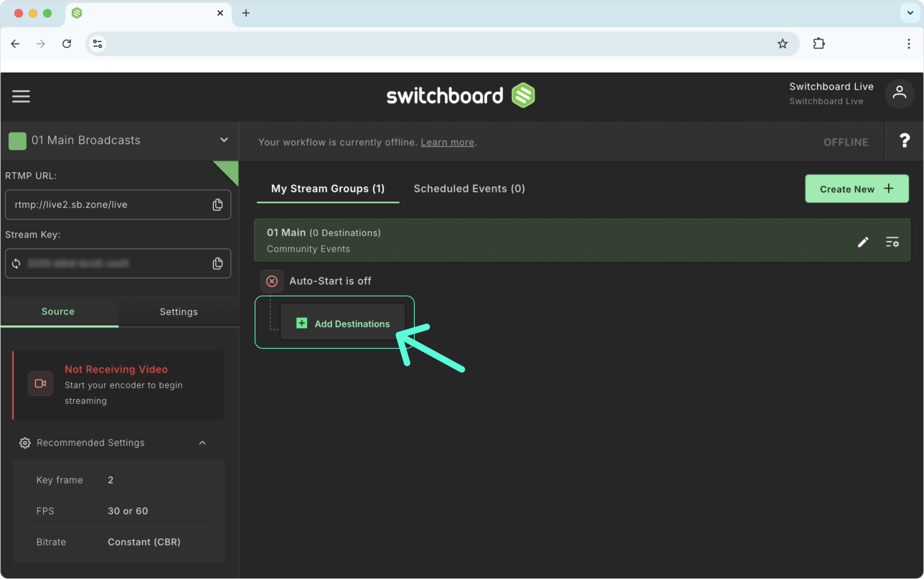Collapse the Recommended Settings section
924x579 pixels.
[x=202, y=443]
